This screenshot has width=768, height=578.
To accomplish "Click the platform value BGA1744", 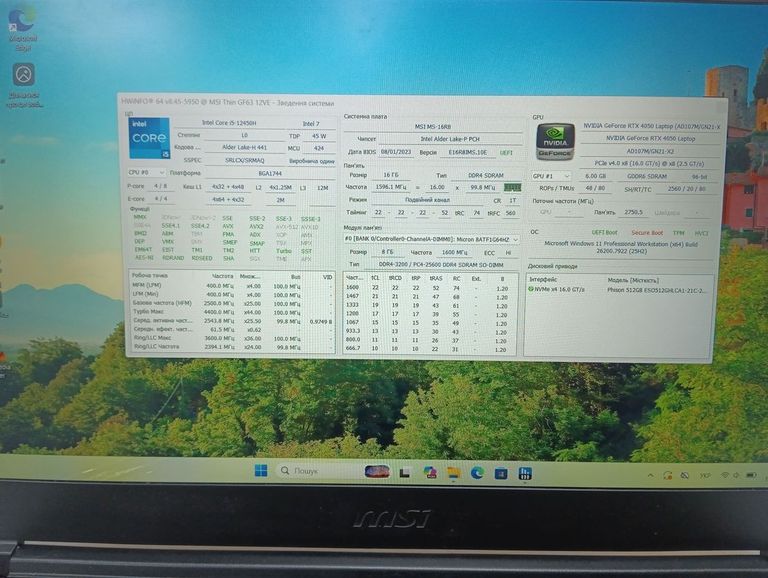I will (x=270, y=173).
